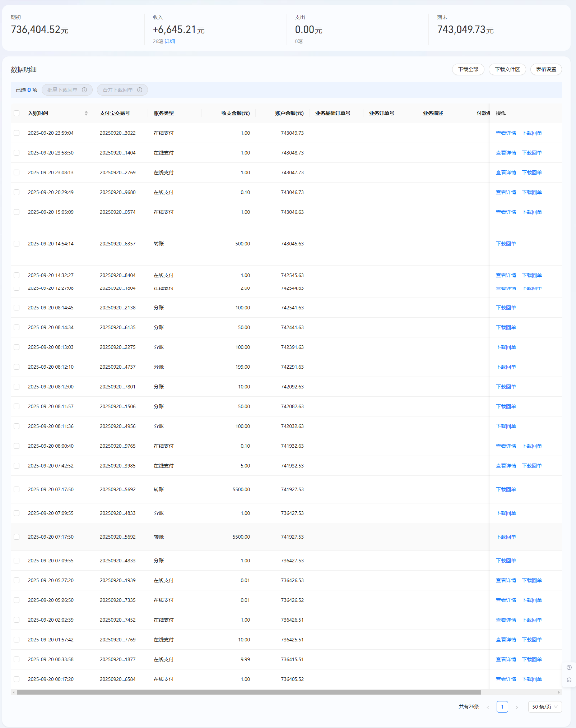Click the horizontal scrollbar thumb
The width and height of the screenshot is (576, 728).
[248, 692]
